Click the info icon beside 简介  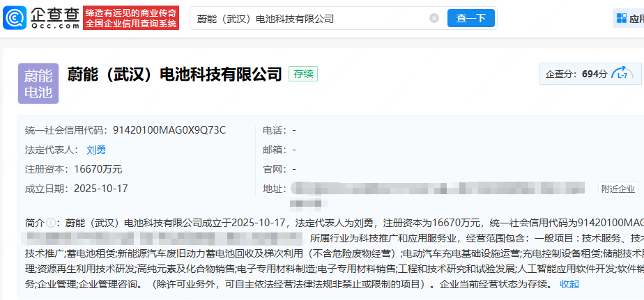(50, 223)
